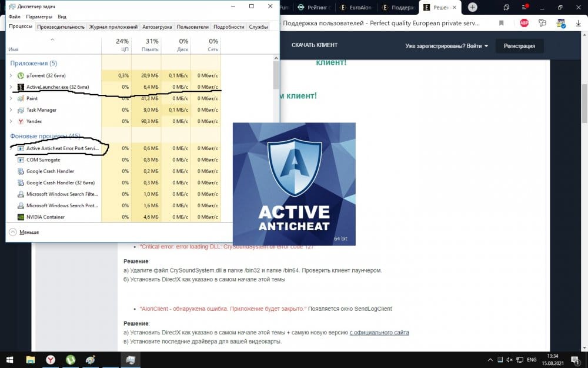Switch to the Производительность tab
The width and height of the screenshot is (588, 368).
coord(61,27)
